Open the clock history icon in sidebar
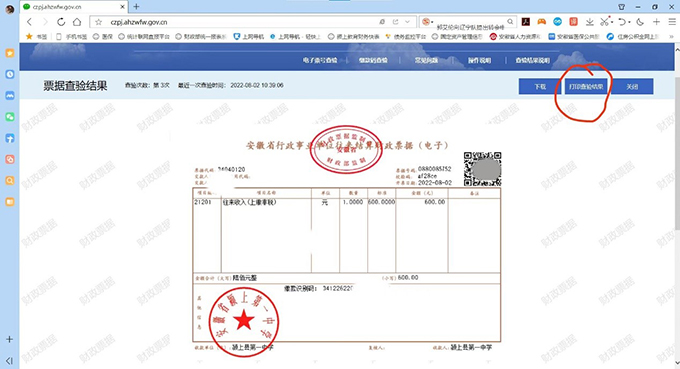 pyautogui.click(x=10, y=74)
